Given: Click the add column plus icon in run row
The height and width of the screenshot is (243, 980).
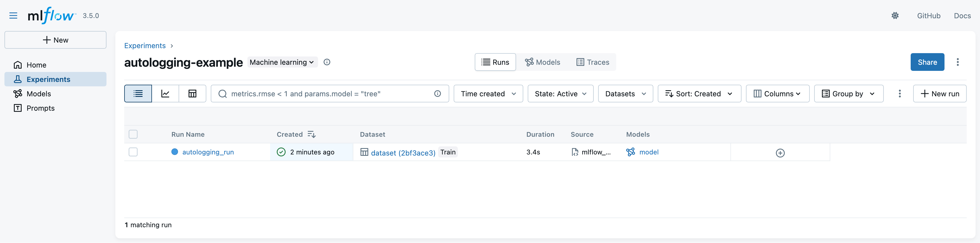Looking at the screenshot, I should coord(780,153).
